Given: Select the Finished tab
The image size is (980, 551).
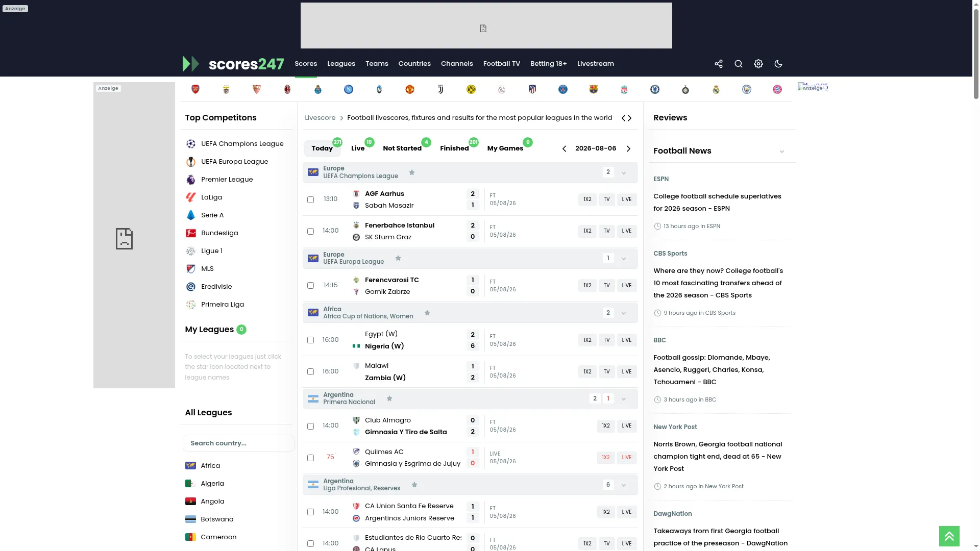Looking at the screenshot, I should point(454,148).
